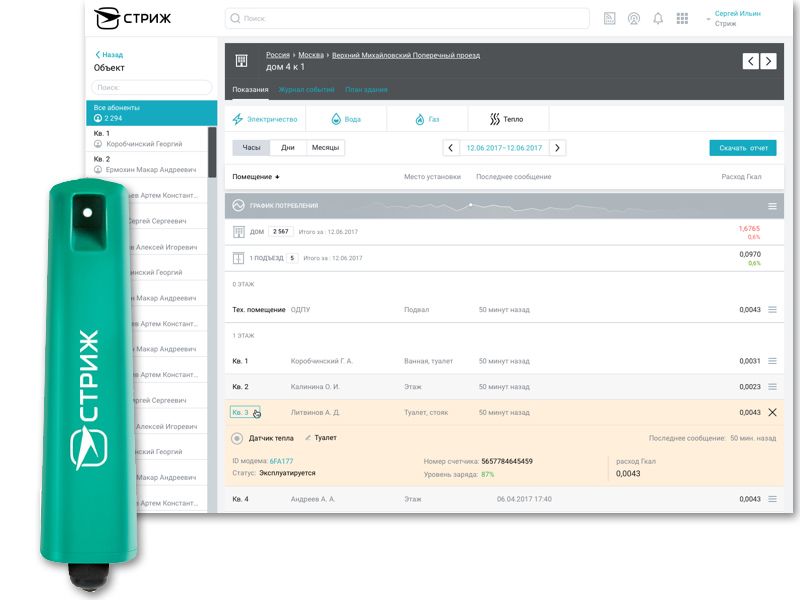Go to next building arrow

pos(768,61)
